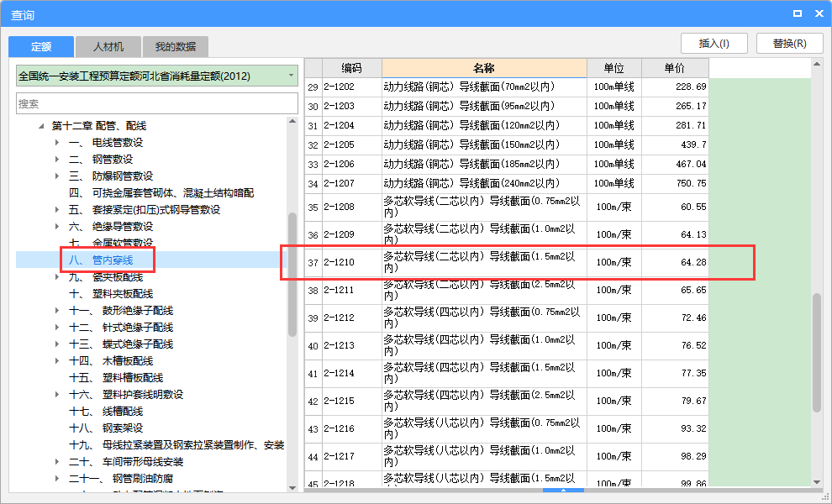Switch to the 定额 tab
The width and height of the screenshot is (832, 504).
[41, 47]
